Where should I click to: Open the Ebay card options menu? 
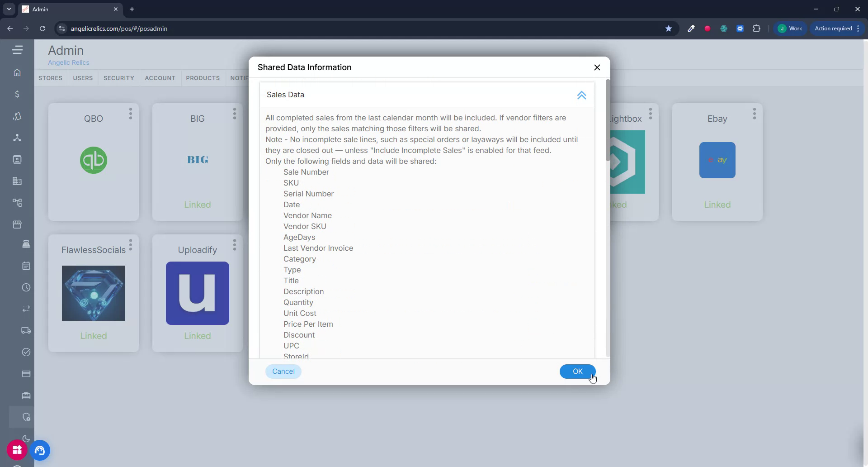tap(755, 114)
